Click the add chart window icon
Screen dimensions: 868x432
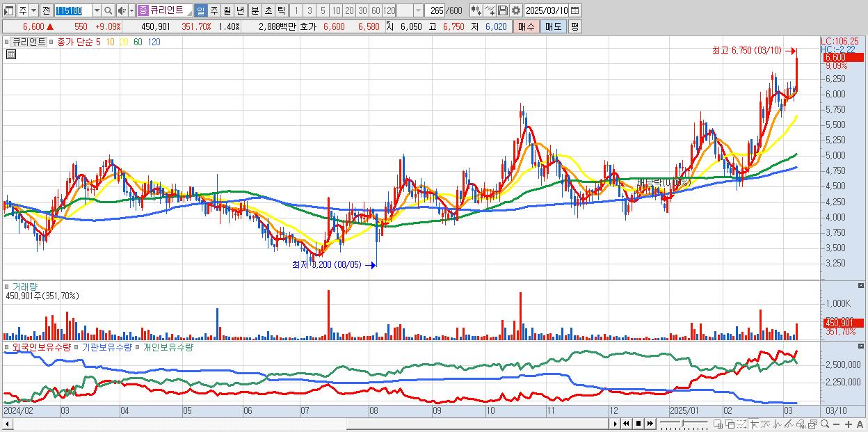pyautogui.click(x=718, y=424)
